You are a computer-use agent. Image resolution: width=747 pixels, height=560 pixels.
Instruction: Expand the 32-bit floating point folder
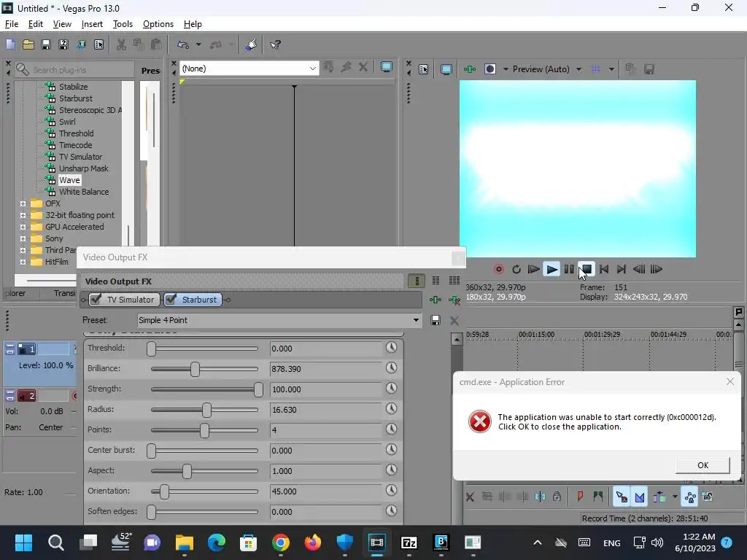pyautogui.click(x=23, y=215)
